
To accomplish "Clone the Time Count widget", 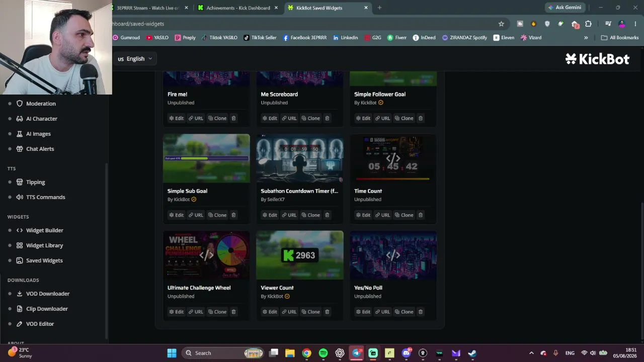I will tap(404, 215).
